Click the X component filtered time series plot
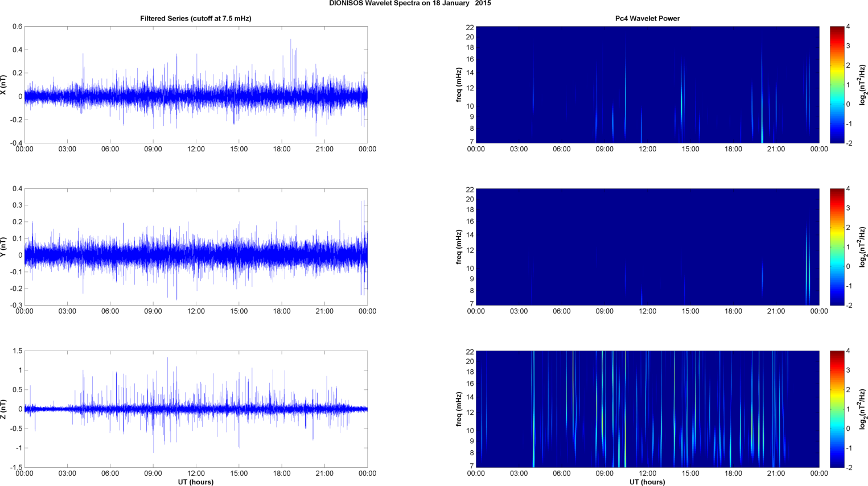The image size is (868, 486). coord(196,85)
